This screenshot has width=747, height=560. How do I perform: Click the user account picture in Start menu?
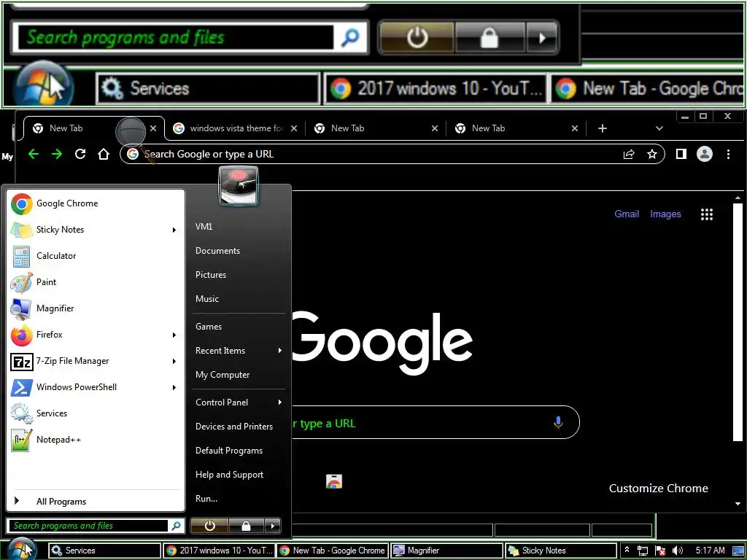coord(239,186)
